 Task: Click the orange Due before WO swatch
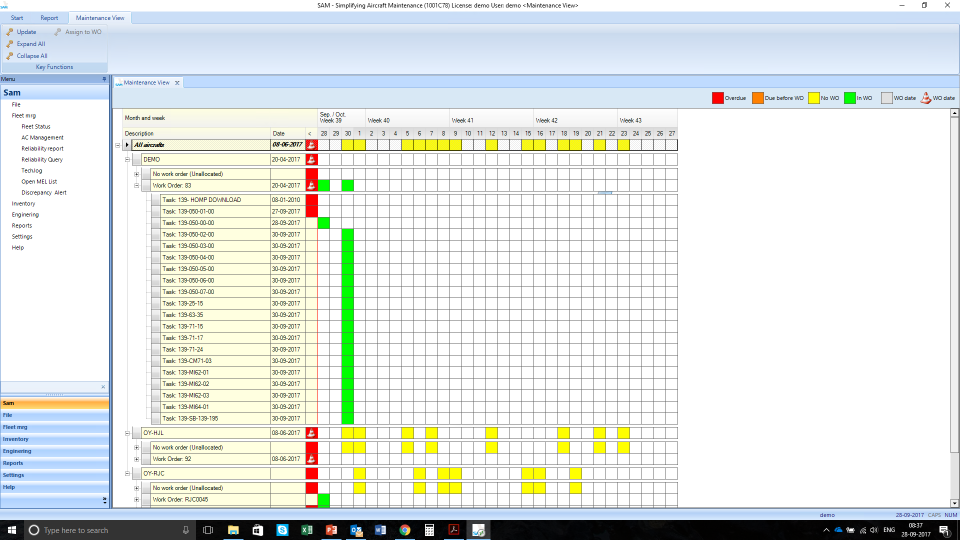click(x=757, y=98)
